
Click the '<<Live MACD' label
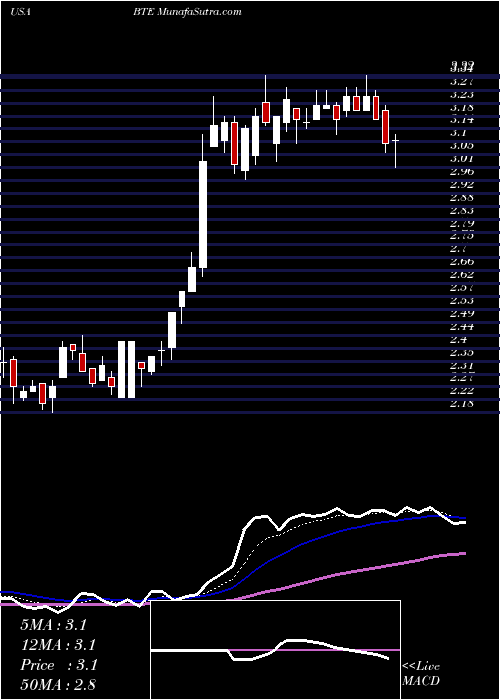point(421,674)
